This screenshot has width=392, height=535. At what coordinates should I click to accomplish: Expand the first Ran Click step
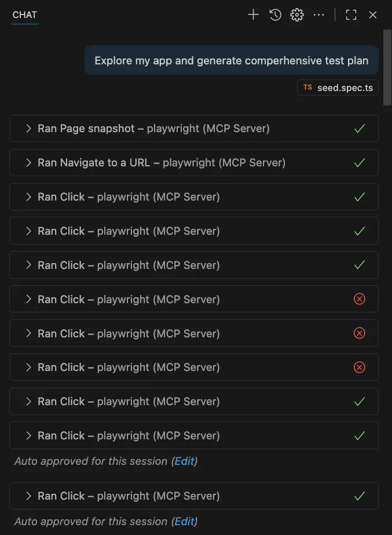(x=28, y=197)
